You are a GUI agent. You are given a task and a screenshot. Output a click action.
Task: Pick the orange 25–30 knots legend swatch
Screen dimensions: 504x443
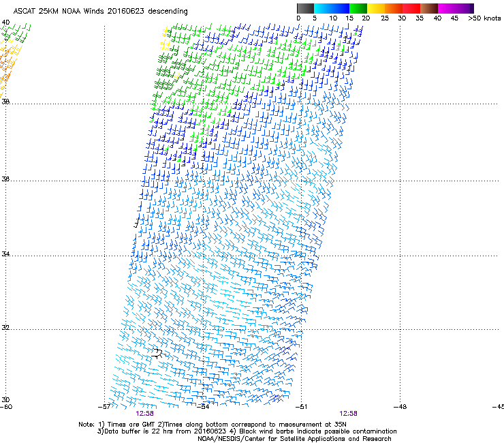point(394,8)
